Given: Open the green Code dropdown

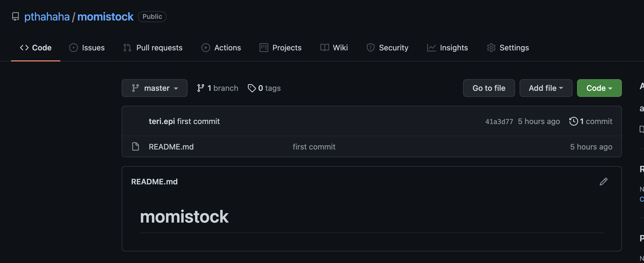Looking at the screenshot, I should tap(599, 88).
